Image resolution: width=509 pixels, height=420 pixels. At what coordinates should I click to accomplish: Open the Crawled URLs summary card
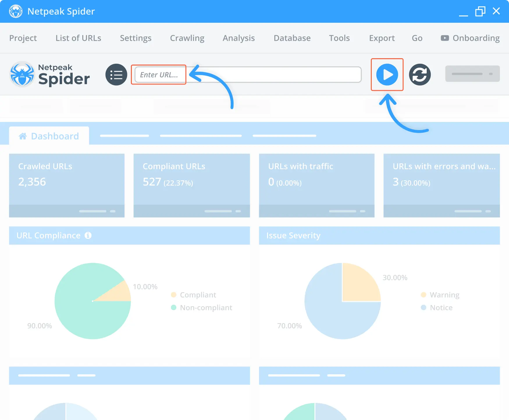[67, 185]
